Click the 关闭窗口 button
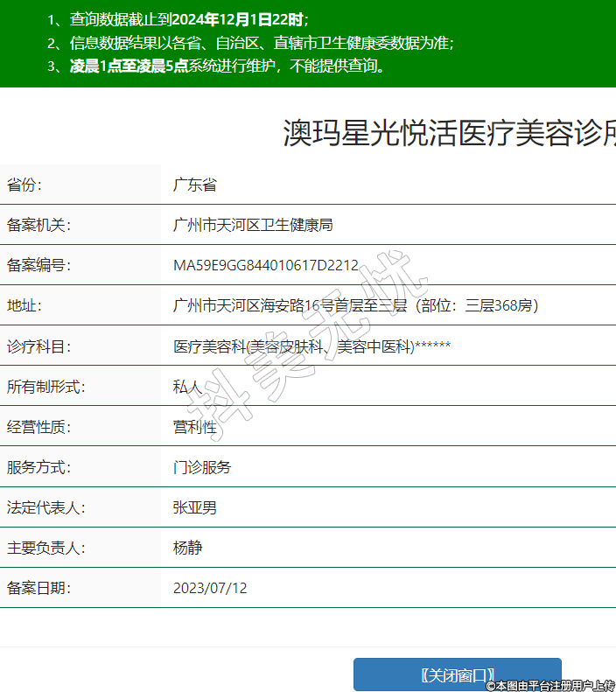This screenshot has width=616, height=692. [x=457, y=675]
